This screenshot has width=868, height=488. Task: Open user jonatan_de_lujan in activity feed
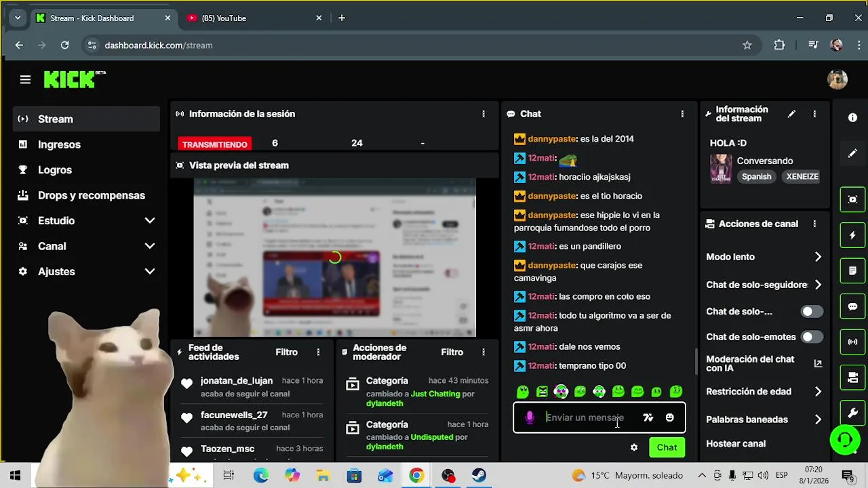click(x=237, y=381)
